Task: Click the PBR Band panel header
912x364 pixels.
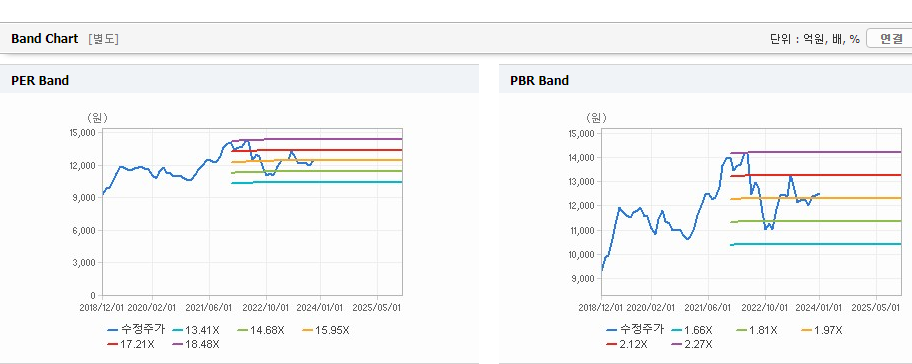Action: pyautogui.click(x=706, y=81)
